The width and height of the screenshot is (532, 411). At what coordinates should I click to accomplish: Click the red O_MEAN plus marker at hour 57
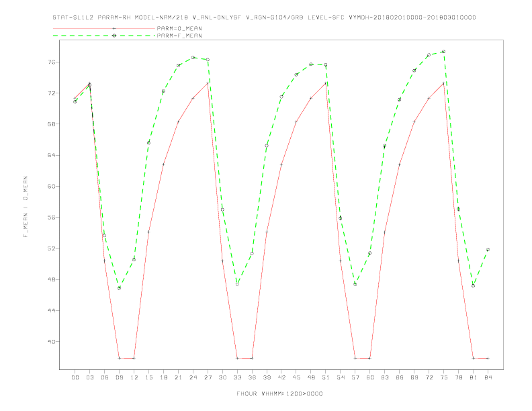pos(355,358)
